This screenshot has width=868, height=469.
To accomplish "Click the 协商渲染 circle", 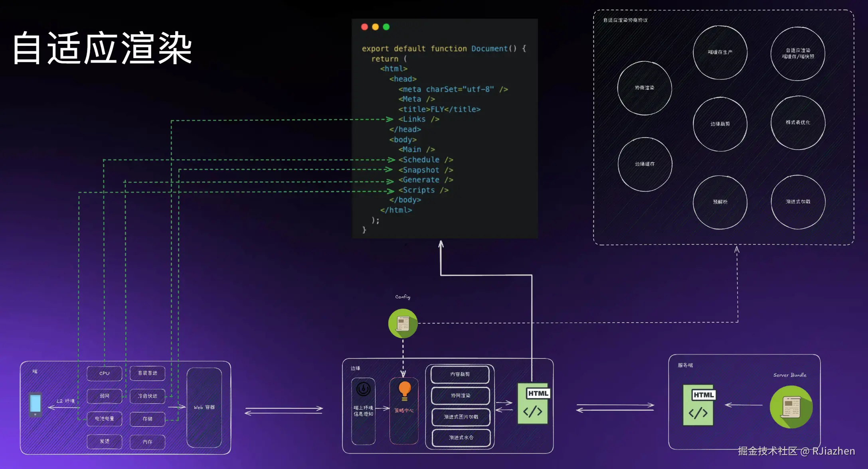I will coord(645,88).
